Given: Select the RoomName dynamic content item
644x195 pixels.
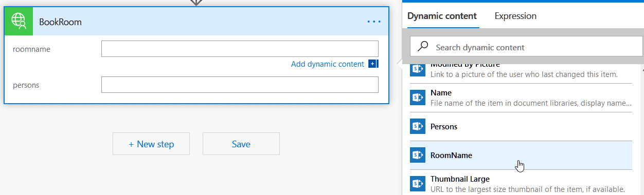Looking at the screenshot, I should [x=521, y=155].
